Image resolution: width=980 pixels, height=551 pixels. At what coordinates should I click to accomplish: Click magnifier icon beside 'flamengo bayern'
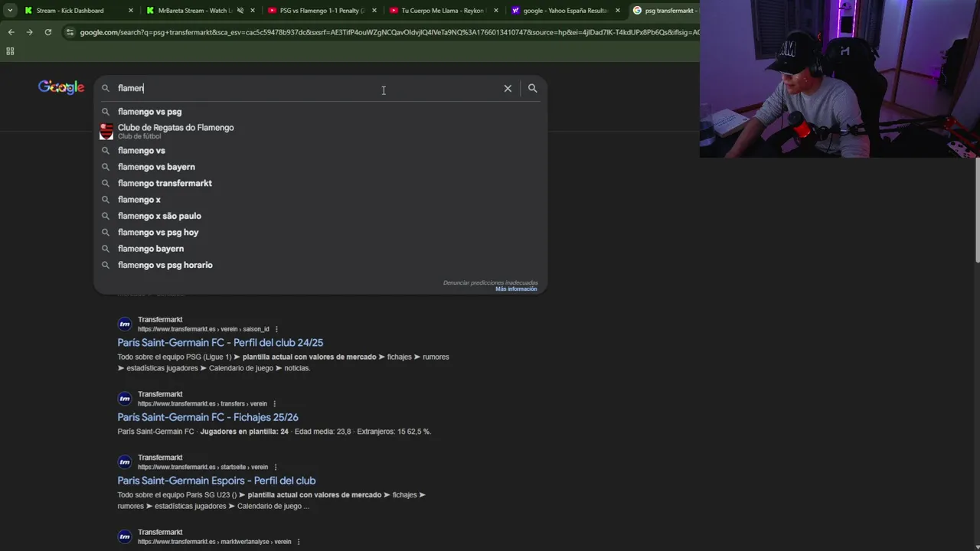pos(106,249)
